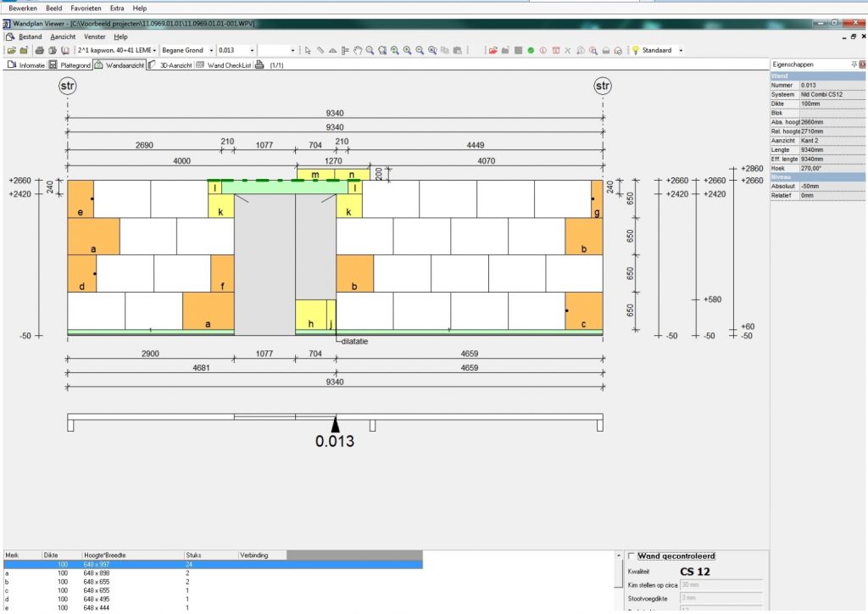This screenshot has height=614, width=868.
Task: Click the Dikte value 100mm in properties
Action: coord(832,103)
